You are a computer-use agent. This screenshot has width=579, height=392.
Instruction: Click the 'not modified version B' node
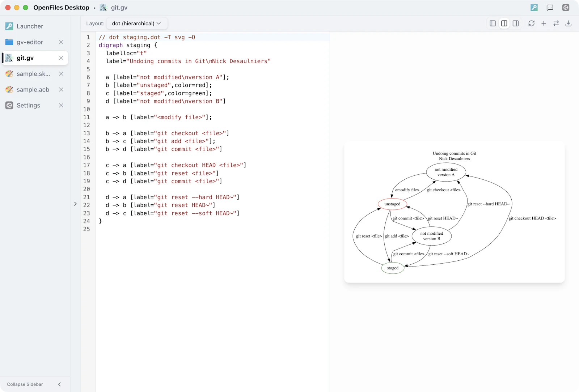tap(432, 236)
